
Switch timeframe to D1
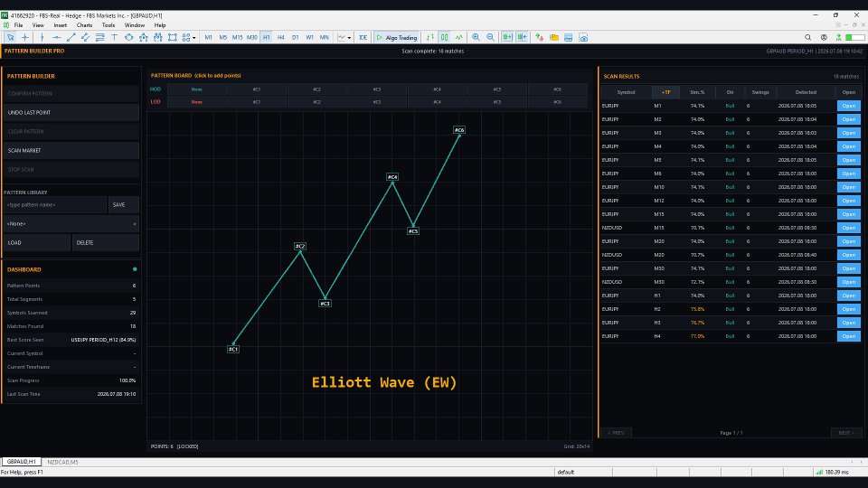295,38
